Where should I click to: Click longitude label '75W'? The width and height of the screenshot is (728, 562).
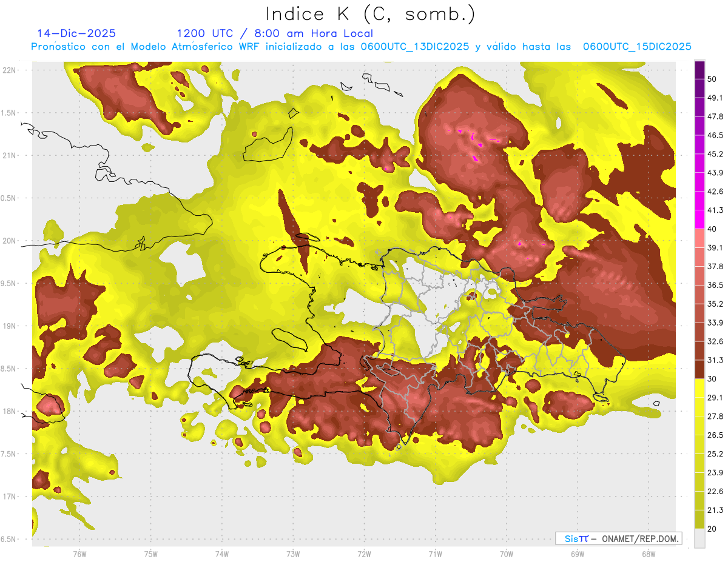(150, 554)
